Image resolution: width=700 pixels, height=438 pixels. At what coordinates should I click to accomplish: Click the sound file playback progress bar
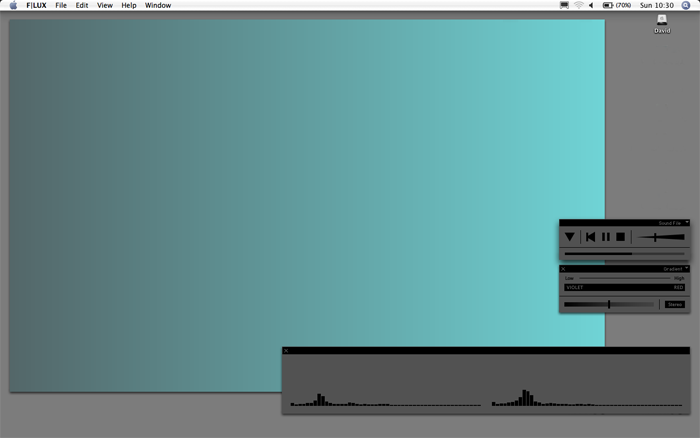(x=625, y=254)
